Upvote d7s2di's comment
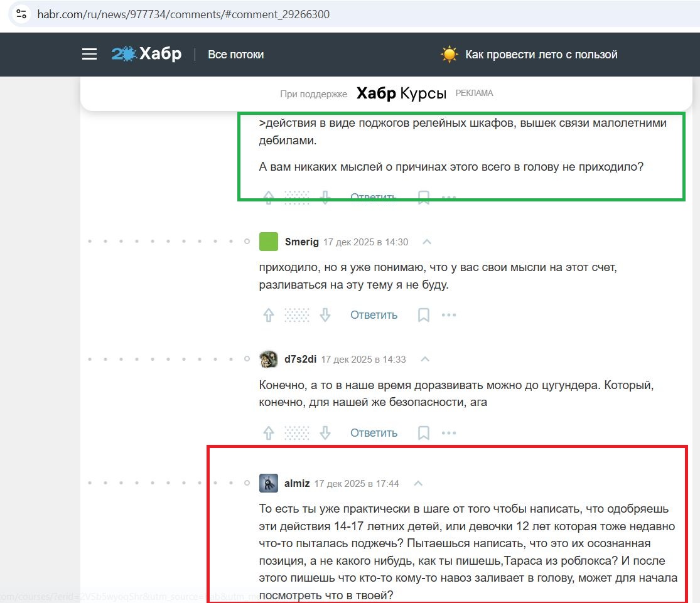The width and height of the screenshot is (700, 603). click(x=268, y=433)
